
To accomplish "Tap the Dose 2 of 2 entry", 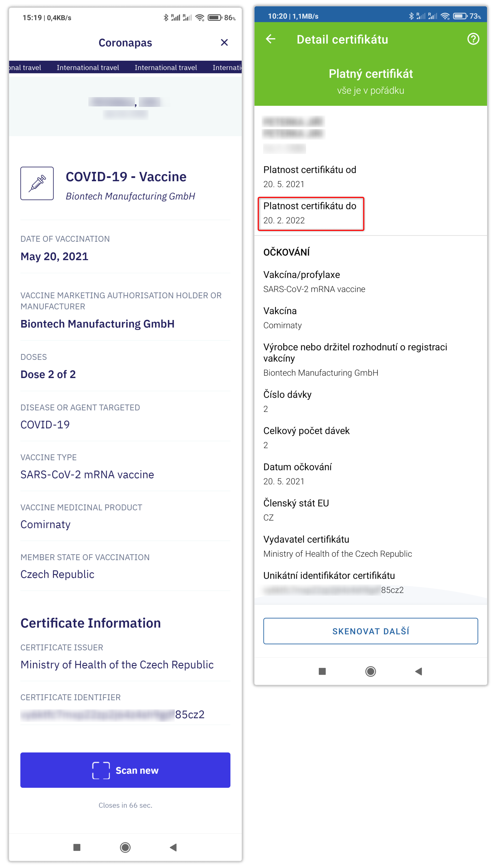I will pos(48,374).
